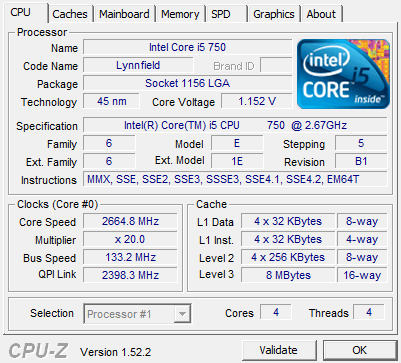Image resolution: width=401 pixels, height=363 pixels.
Task: Click the Cache group label
Action: (x=212, y=204)
